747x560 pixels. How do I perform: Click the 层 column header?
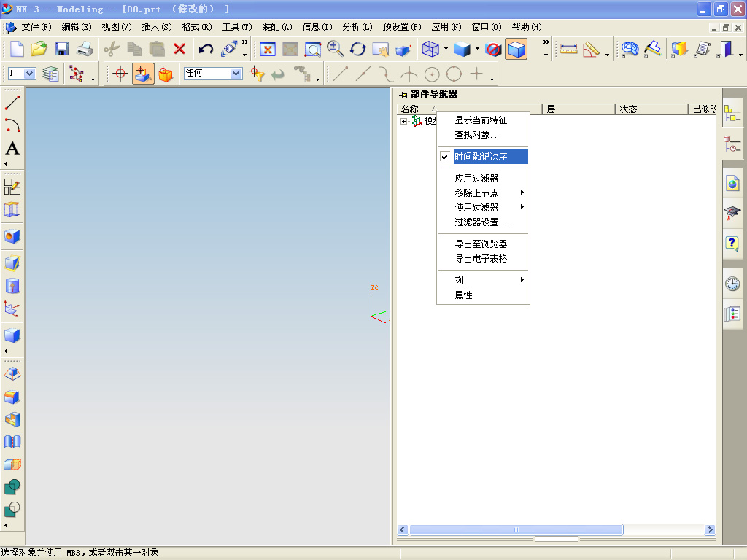[578, 109]
